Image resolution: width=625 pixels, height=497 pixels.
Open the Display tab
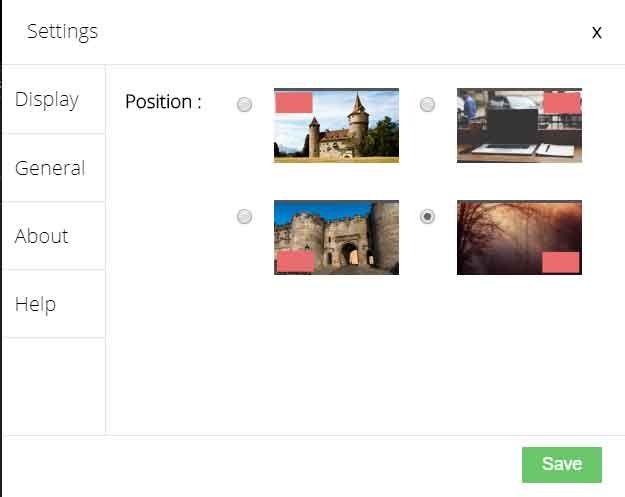(47, 100)
